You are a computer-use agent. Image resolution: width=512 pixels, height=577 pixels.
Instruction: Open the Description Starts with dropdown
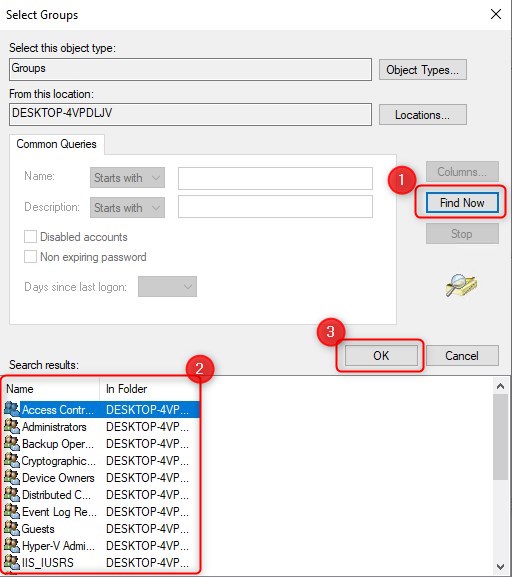[127, 208]
